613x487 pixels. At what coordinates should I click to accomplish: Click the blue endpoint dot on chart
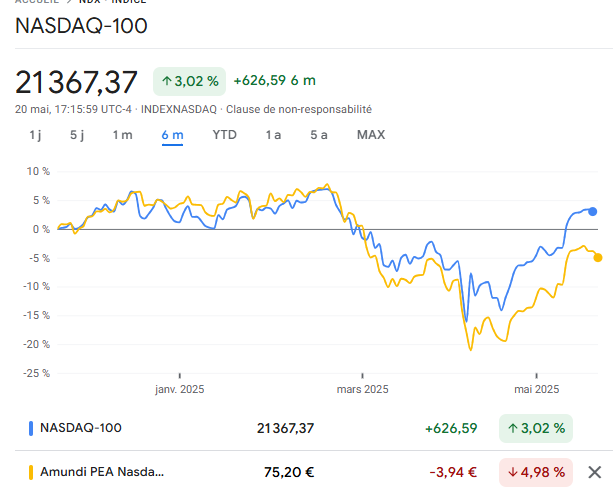tap(593, 211)
